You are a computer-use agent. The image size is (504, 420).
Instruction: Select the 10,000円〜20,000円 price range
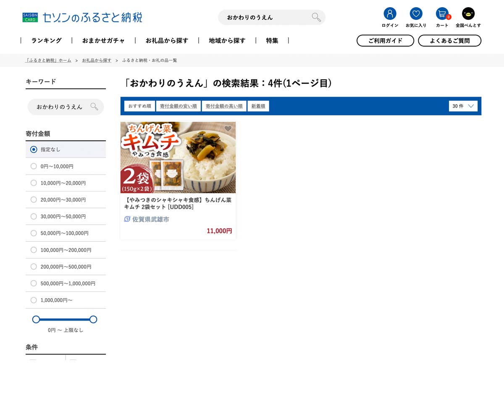coord(34,183)
